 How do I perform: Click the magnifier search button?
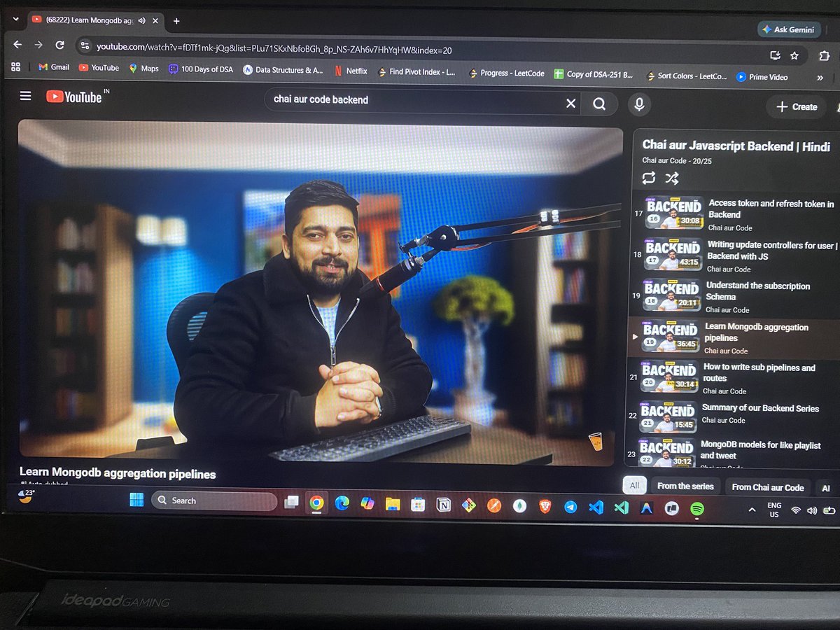599,104
